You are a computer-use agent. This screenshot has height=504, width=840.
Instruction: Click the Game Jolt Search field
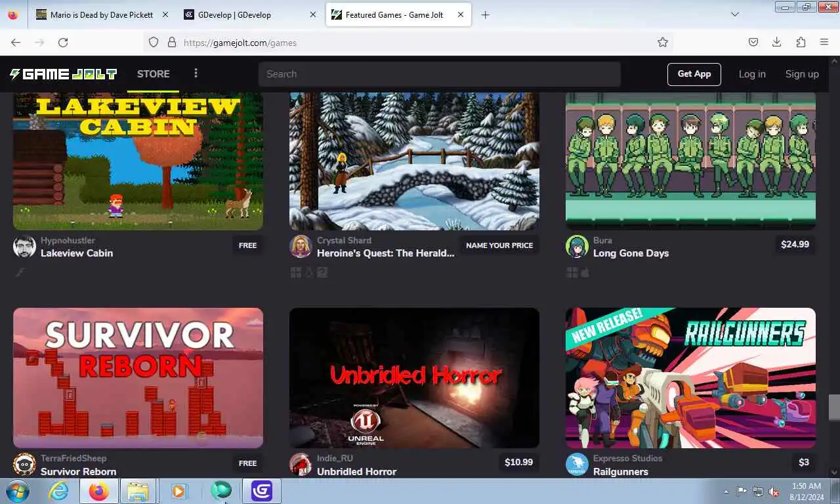coord(439,74)
